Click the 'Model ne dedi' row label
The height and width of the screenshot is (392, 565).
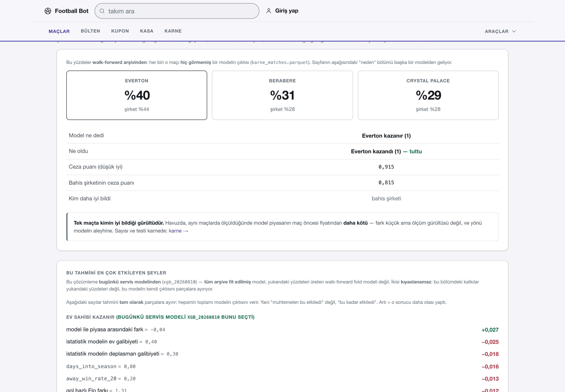click(x=86, y=135)
